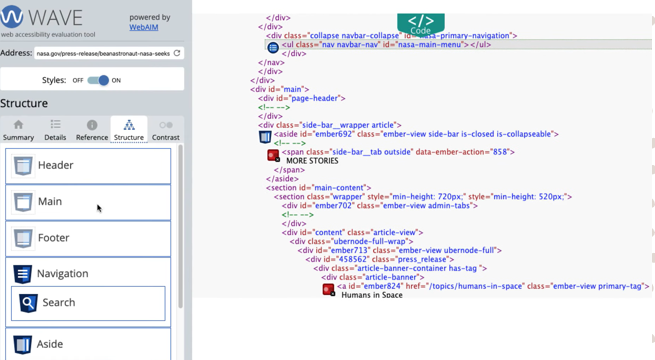Click the ubernode-full-wrap div code line
Image resolution: width=655 pixels, height=360 pixels.
(351, 241)
